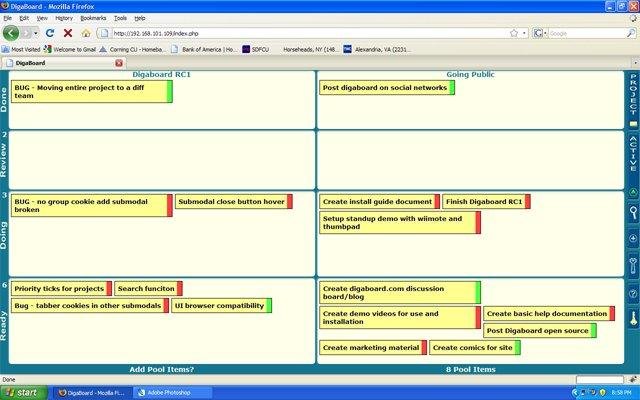Click the browser Back button

[x=11, y=33]
